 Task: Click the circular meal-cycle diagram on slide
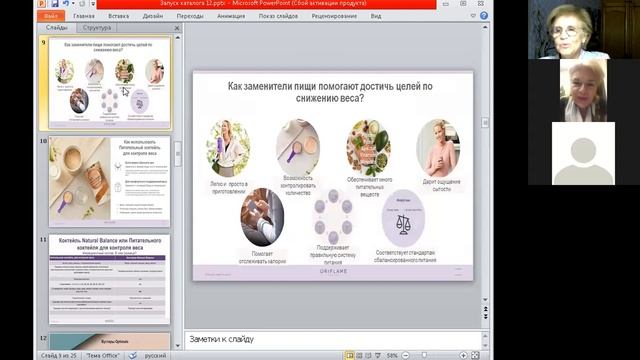click(333, 216)
